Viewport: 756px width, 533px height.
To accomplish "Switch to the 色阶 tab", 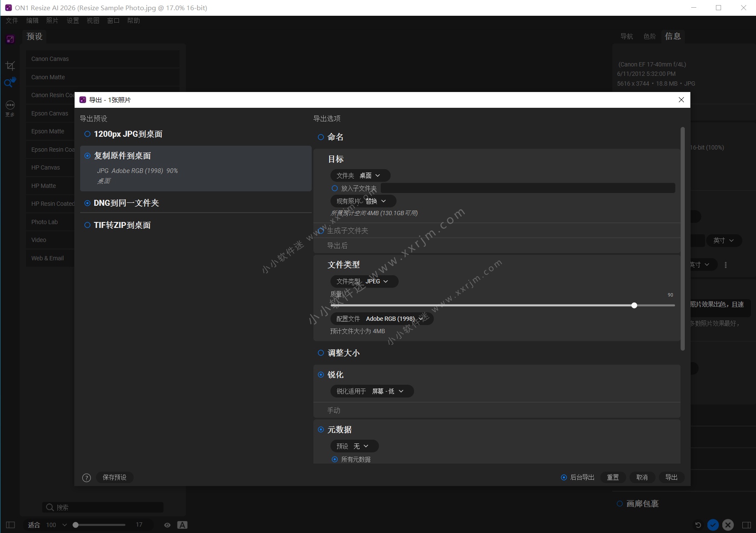I will pyautogui.click(x=649, y=37).
